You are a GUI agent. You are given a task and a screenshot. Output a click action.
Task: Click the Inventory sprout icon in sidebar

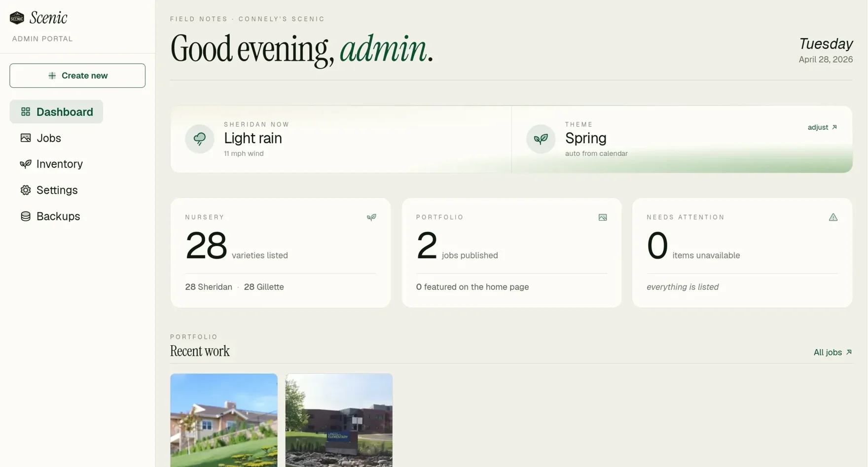click(26, 164)
